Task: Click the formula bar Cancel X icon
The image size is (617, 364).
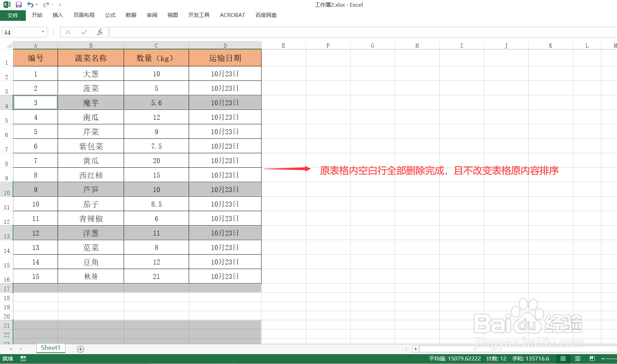Action: pos(68,32)
